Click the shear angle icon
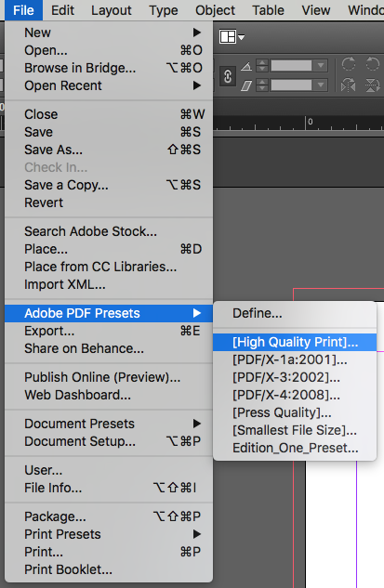The image size is (384, 588). [246, 85]
